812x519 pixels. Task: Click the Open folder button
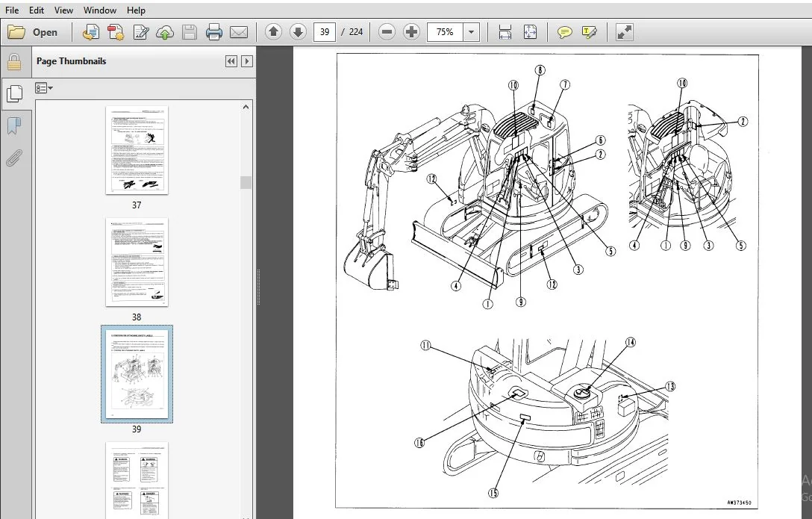[33, 32]
